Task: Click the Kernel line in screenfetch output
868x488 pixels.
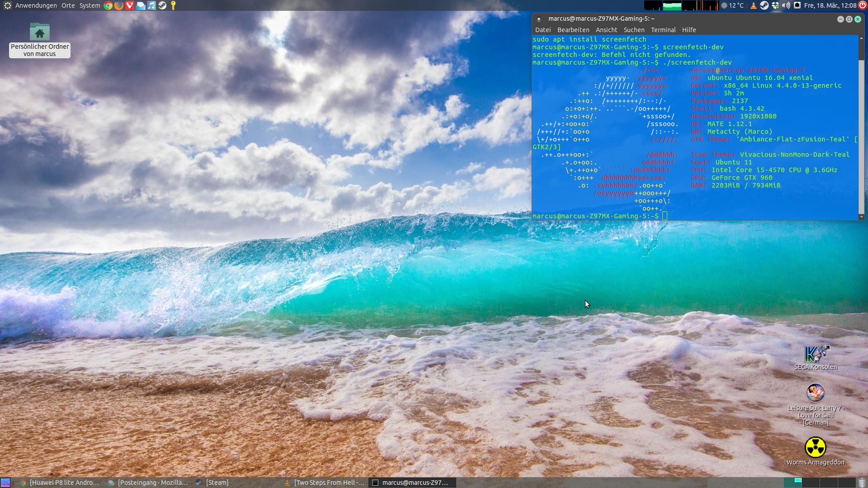Action: coord(766,85)
